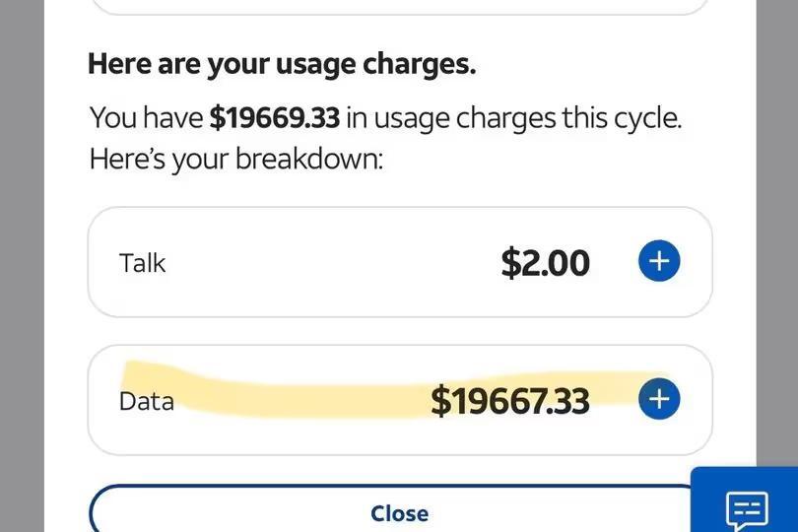Click the bold $19669.33 total amount

pyautogui.click(x=274, y=118)
